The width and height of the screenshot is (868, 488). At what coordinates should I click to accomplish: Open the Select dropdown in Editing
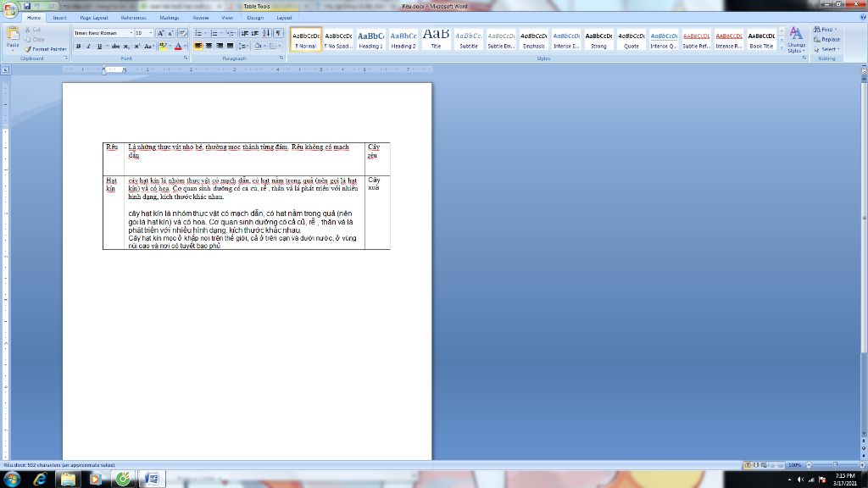pyautogui.click(x=827, y=49)
